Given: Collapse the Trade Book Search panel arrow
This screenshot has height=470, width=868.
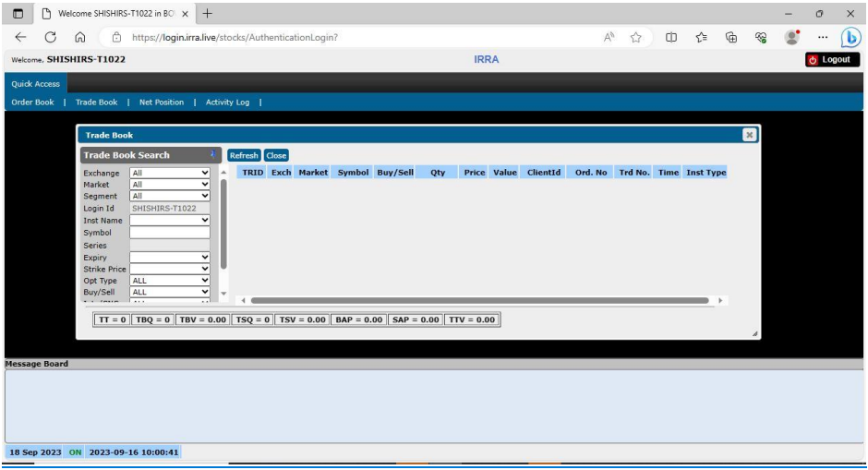Looking at the screenshot, I should click(x=212, y=154).
